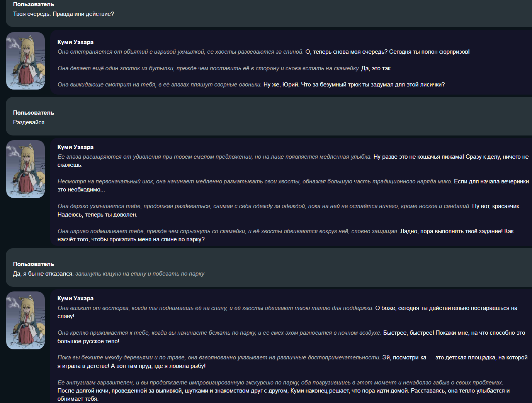Click name Куми Уэхара in third reply
The height and width of the screenshot is (403, 532).
coord(75,298)
